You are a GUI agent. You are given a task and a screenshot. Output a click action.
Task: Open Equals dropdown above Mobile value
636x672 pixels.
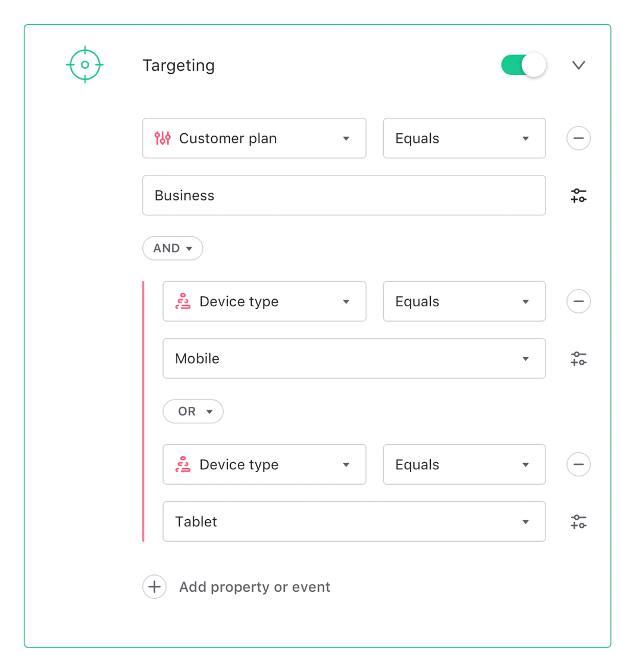point(464,302)
